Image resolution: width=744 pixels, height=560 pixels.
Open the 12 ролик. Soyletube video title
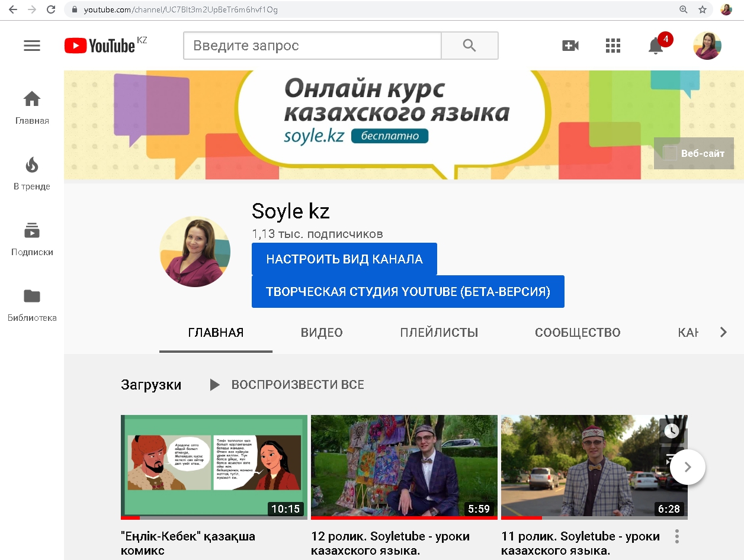pyautogui.click(x=390, y=543)
